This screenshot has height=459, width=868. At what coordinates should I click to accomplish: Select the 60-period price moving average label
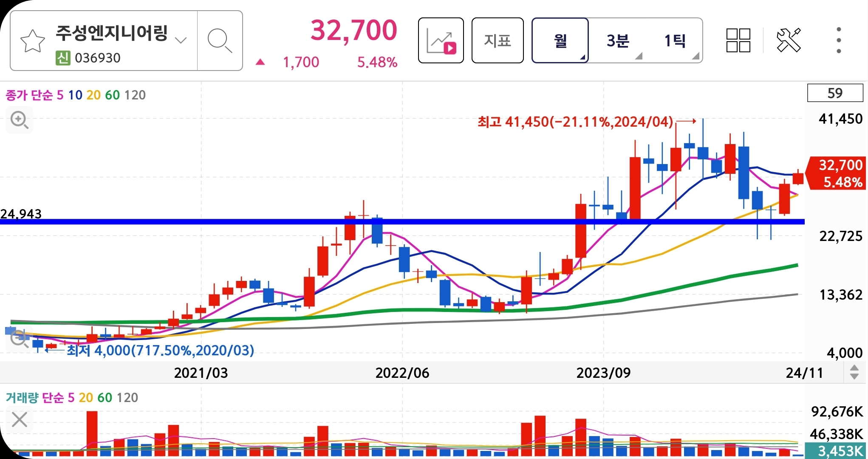(x=113, y=95)
